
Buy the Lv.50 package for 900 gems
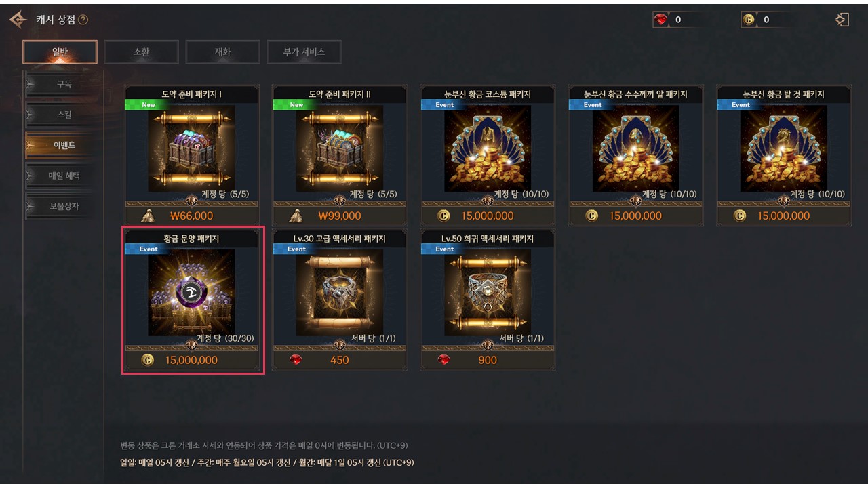pyautogui.click(x=488, y=360)
